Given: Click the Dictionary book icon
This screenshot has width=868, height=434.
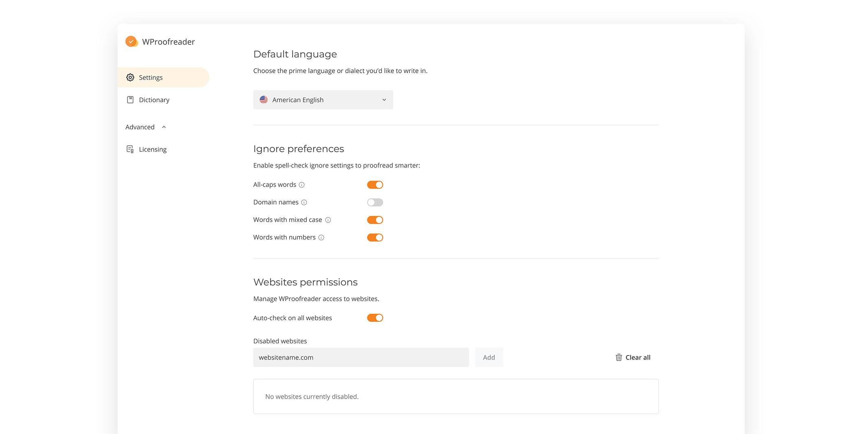Looking at the screenshot, I should tap(130, 100).
